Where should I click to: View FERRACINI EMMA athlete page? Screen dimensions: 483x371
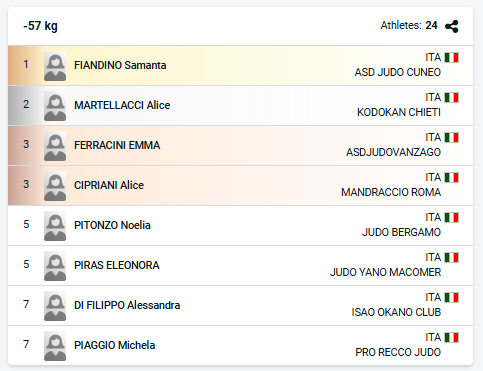coord(117,145)
